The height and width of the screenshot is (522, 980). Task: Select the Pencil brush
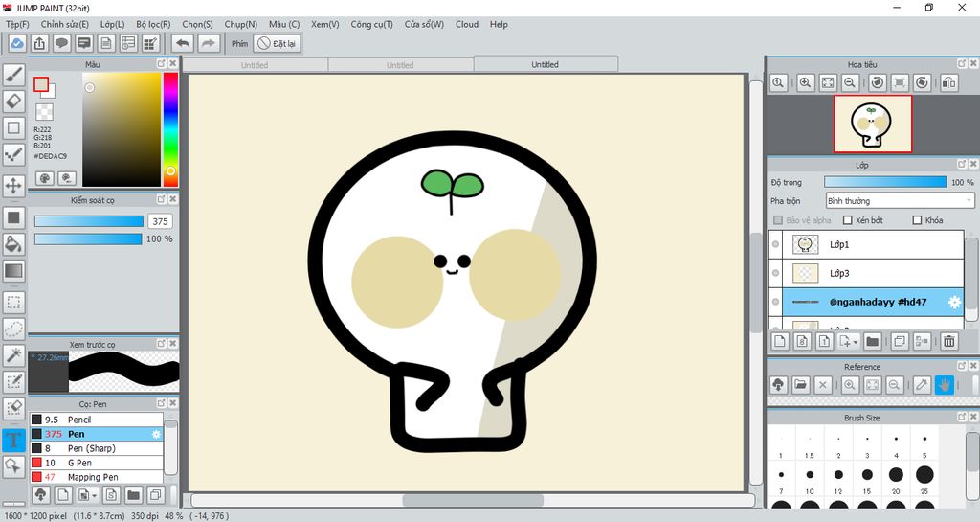point(97,420)
